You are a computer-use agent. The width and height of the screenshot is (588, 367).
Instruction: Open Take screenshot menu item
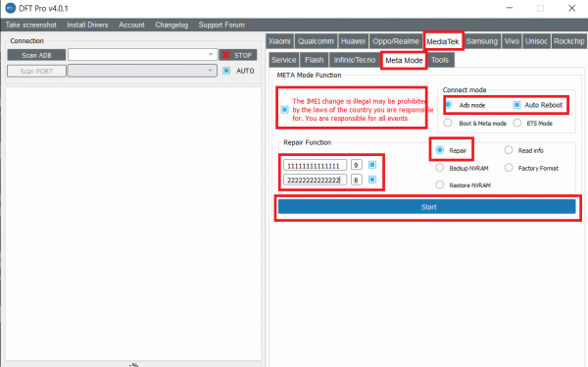[30, 25]
